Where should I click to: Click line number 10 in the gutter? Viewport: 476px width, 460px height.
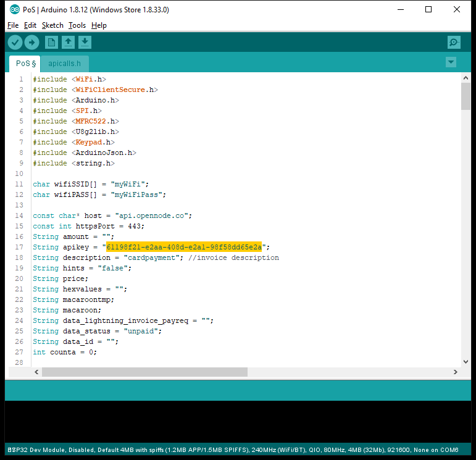click(x=19, y=174)
